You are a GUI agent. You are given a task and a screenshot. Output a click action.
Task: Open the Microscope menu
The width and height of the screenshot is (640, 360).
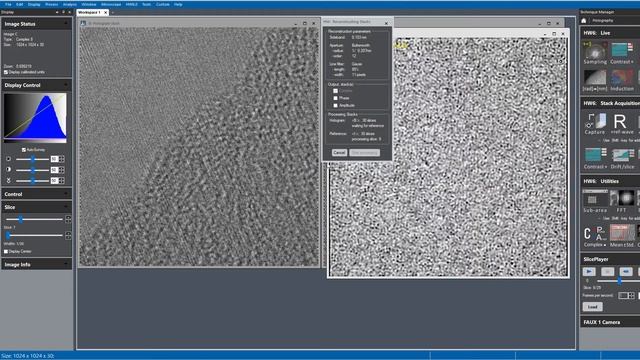tap(111, 4)
